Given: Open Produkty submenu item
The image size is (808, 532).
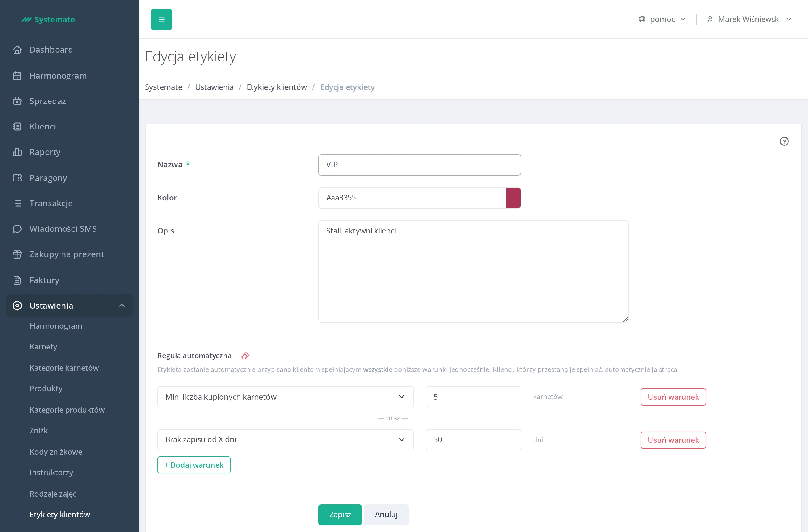Looking at the screenshot, I should pyautogui.click(x=46, y=388).
